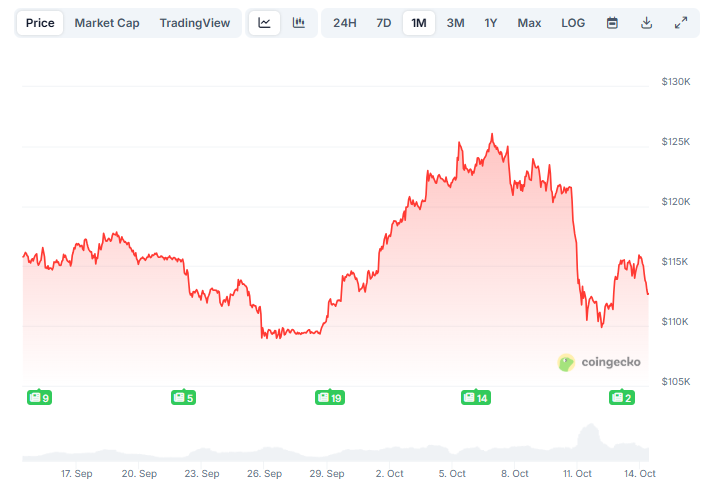The width and height of the screenshot is (706, 492).
Task: Open the news marker labeled 2
Action: [x=622, y=397]
